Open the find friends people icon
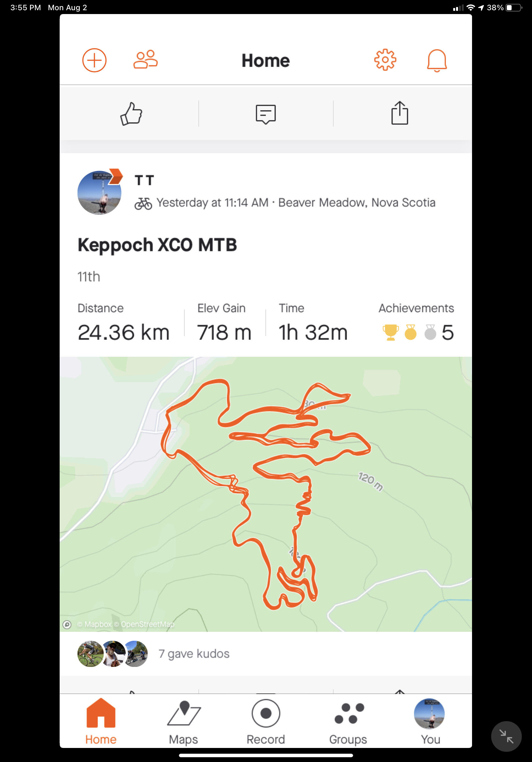 point(146,60)
